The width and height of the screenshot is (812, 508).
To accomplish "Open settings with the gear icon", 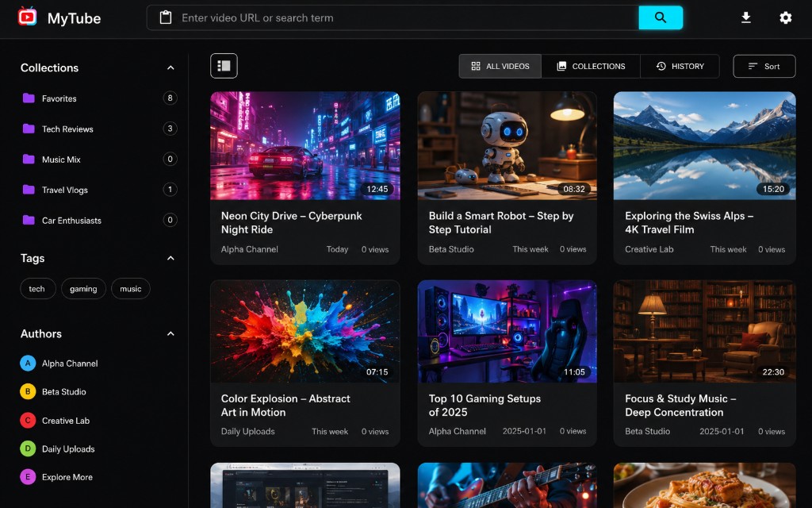I will (786, 17).
